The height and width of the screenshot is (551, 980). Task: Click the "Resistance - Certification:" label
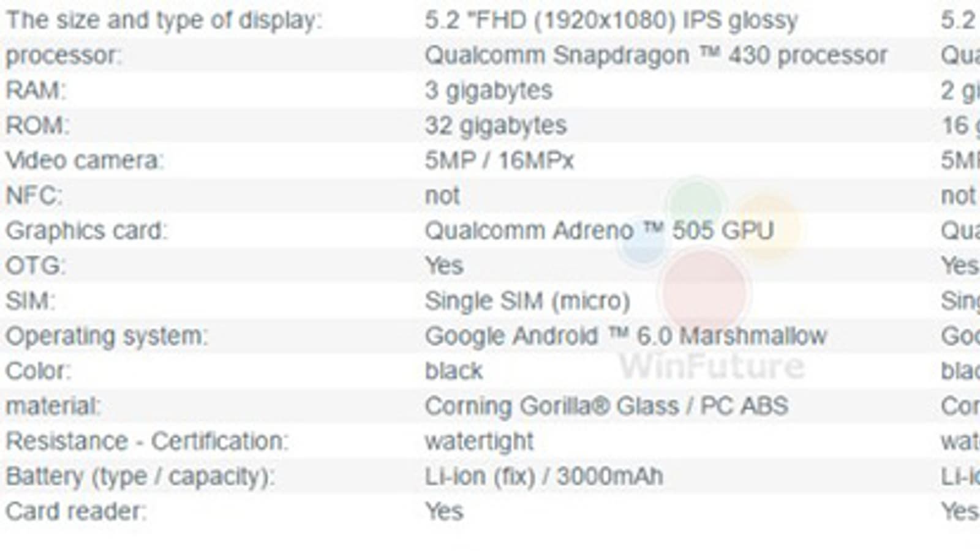[x=147, y=441]
